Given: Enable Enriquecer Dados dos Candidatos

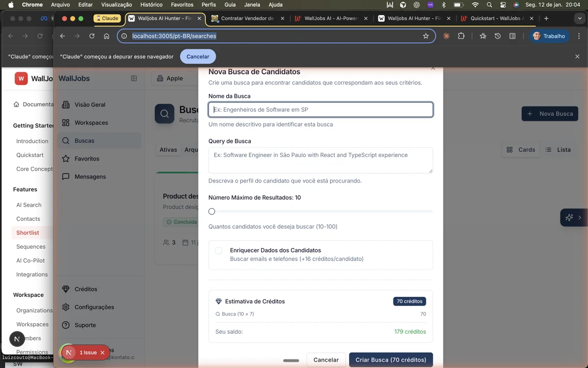Looking at the screenshot, I should point(219,250).
